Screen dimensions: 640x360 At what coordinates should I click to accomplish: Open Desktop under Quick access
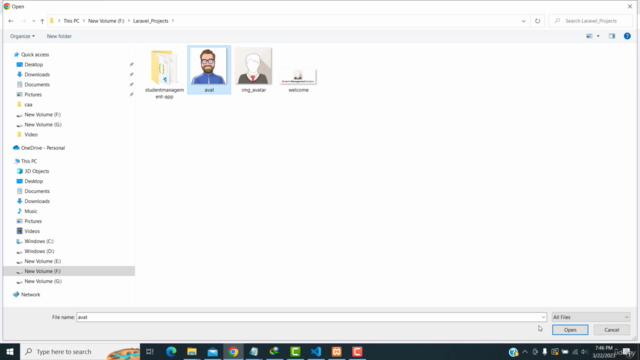(33, 64)
